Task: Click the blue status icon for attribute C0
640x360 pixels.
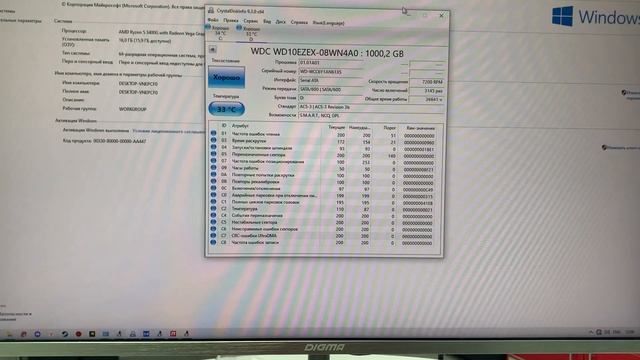Action: [x=213, y=195]
